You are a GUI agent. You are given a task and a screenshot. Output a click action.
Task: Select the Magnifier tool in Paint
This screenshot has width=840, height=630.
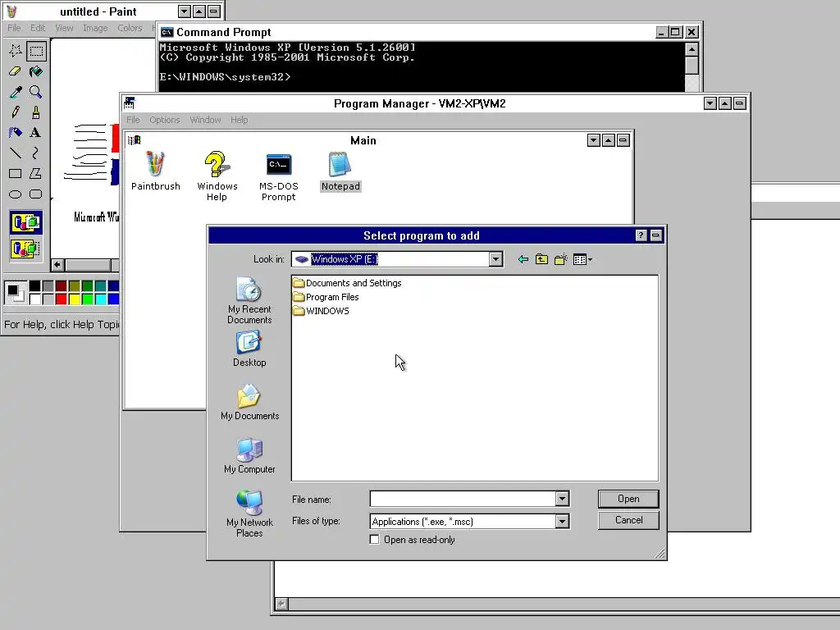[x=36, y=92]
